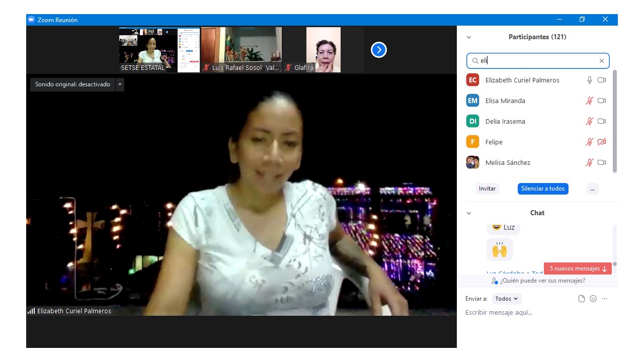Click the Chat panel title
The height and width of the screenshot is (362, 644).
click(537, 213)
